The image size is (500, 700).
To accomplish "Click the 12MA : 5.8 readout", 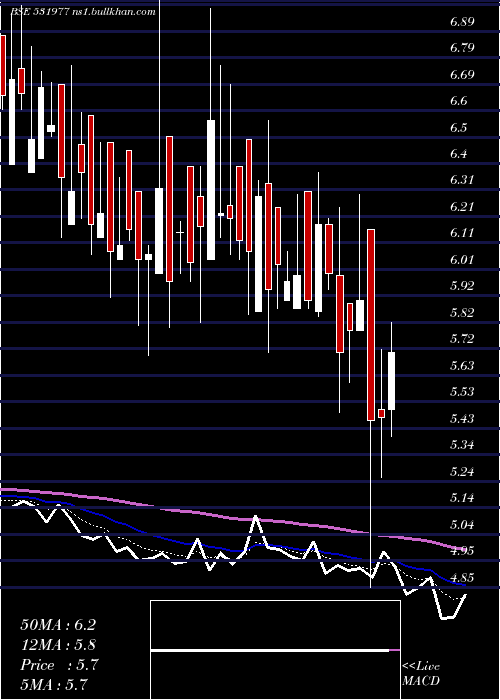I will (58, 645).
